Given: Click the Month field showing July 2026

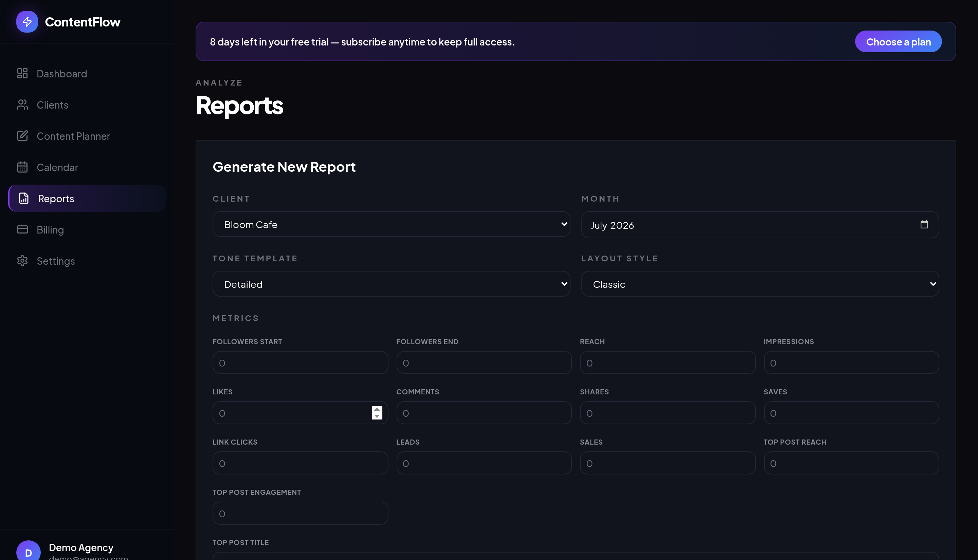Looking at the screenshot, I should click(760, 225).
